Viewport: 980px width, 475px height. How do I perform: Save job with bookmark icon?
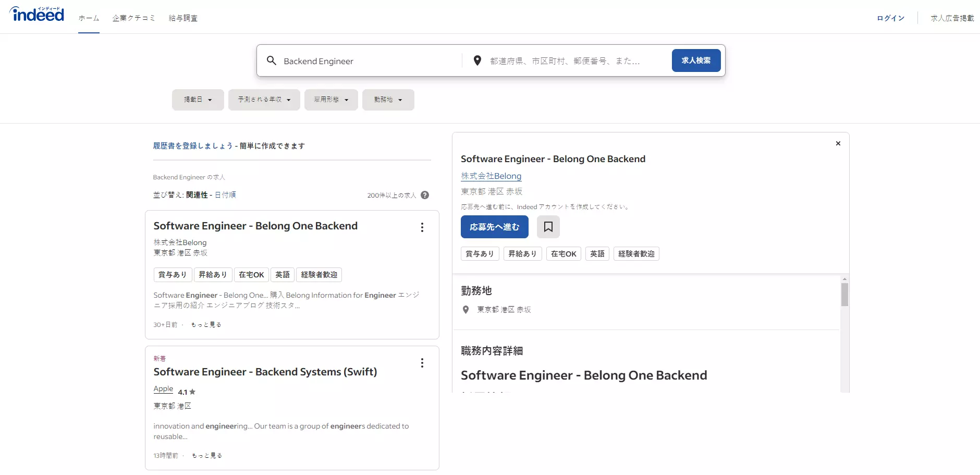pyautogui.click(x=548, y=227)
